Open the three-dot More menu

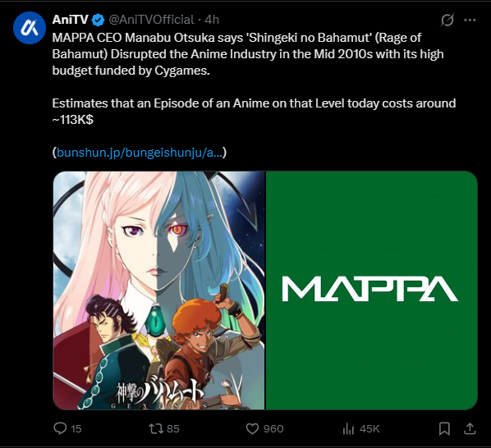[x=470, y=21]
